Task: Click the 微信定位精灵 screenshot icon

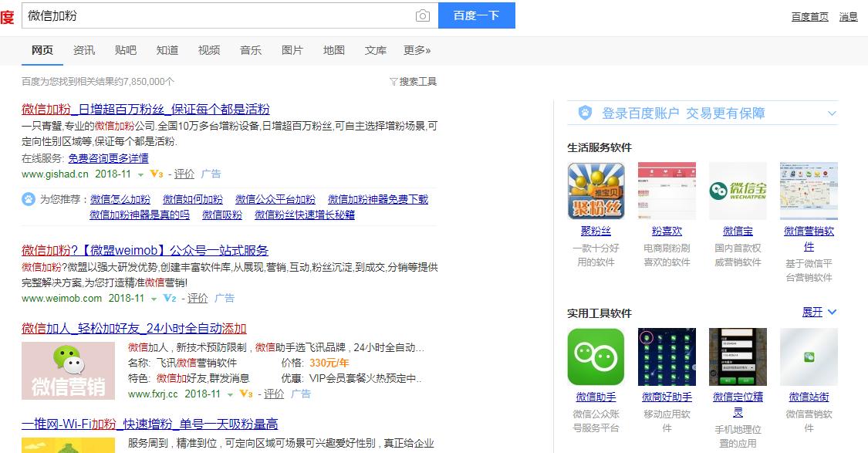Action: point(738,356)
